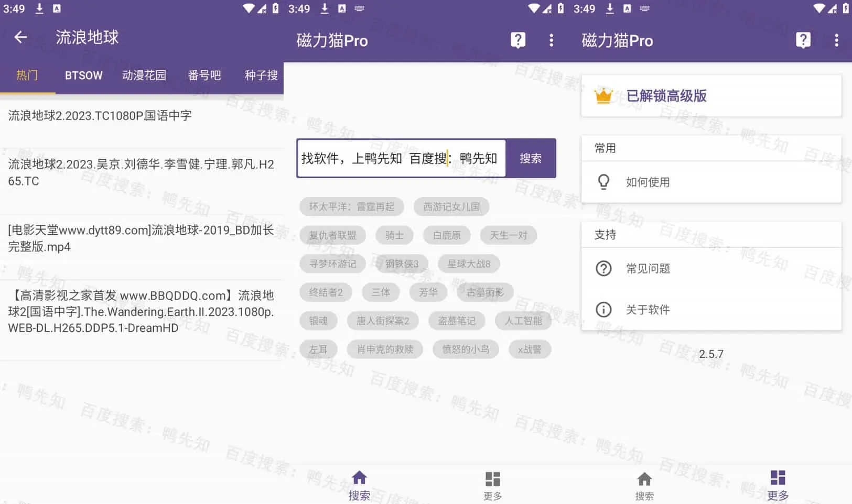The image size is (852, 504).
Task: Open help icon on middle 磁力猫Pro screen
Action: coord(518,40)
